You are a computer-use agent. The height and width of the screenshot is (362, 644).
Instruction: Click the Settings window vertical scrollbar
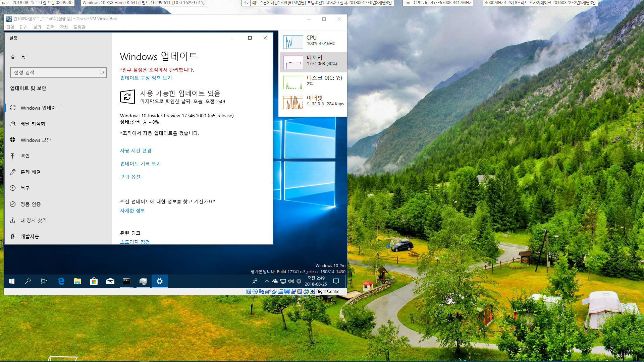point(272,126)
